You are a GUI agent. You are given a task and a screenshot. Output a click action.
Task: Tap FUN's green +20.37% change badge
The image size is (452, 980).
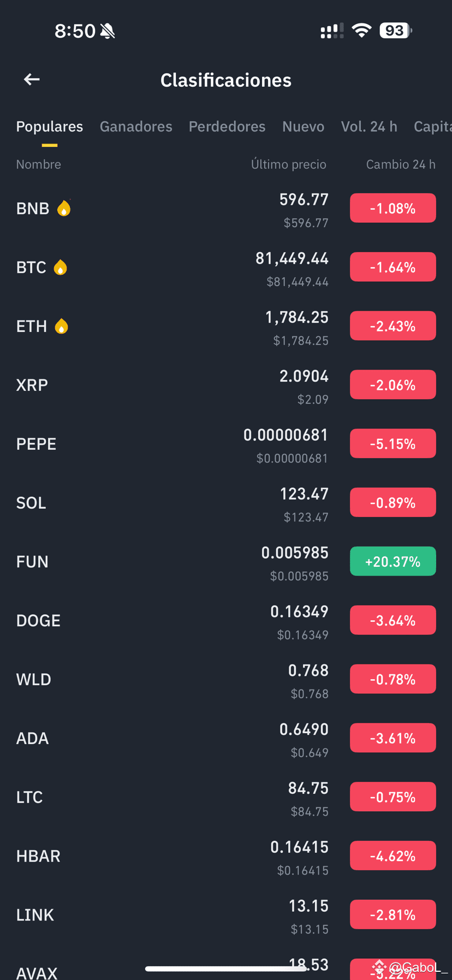[x=393, y=561]
